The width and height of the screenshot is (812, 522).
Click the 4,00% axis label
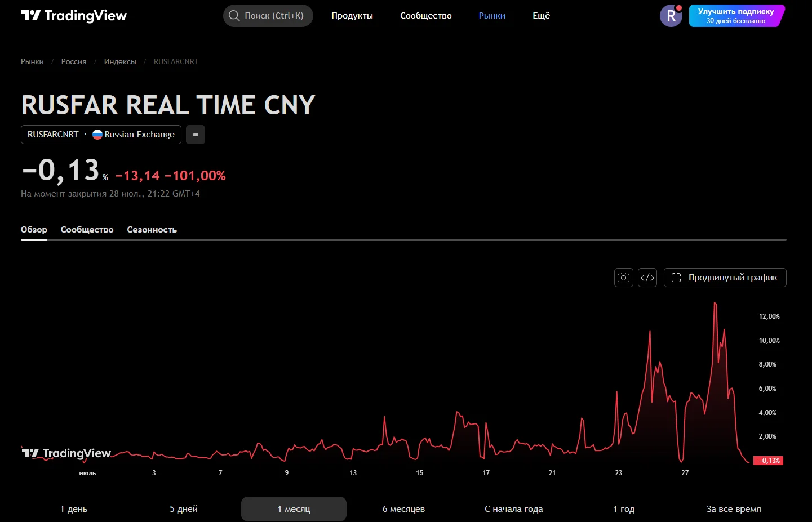(767, 413)
